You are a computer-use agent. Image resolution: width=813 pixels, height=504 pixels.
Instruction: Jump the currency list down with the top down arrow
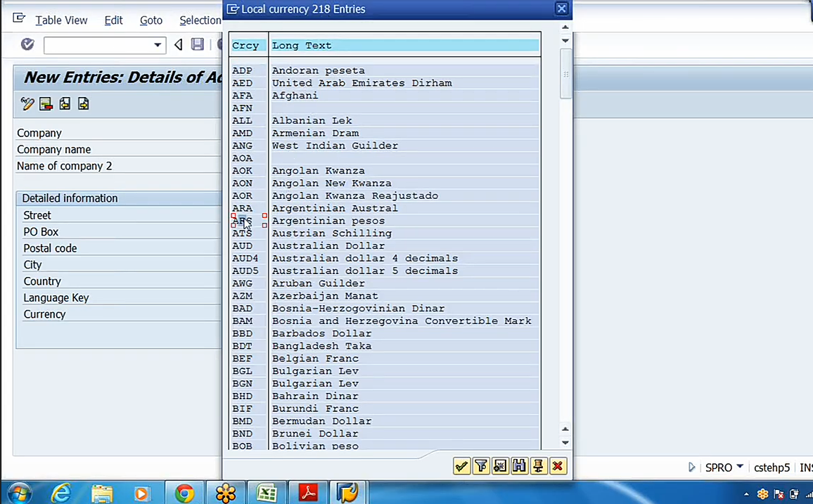(x=565, y=40)
